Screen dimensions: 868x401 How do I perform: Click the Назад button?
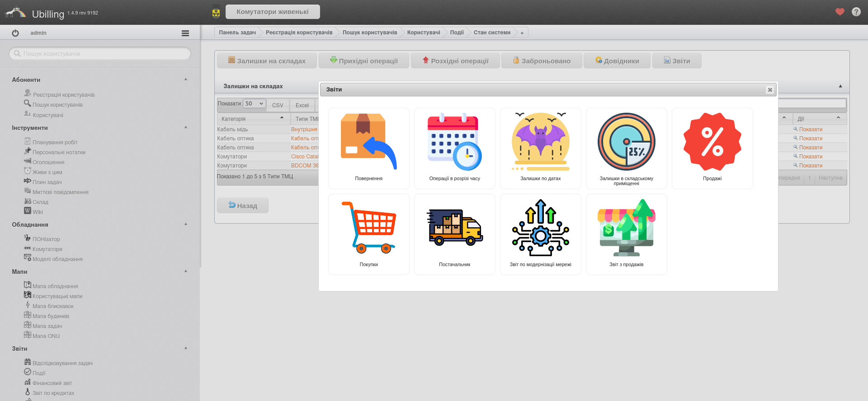[243, 205]
